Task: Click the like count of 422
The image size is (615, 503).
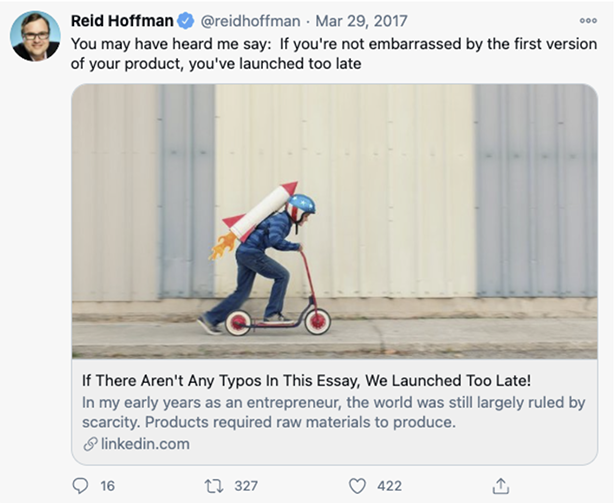Action: (389, 486)
